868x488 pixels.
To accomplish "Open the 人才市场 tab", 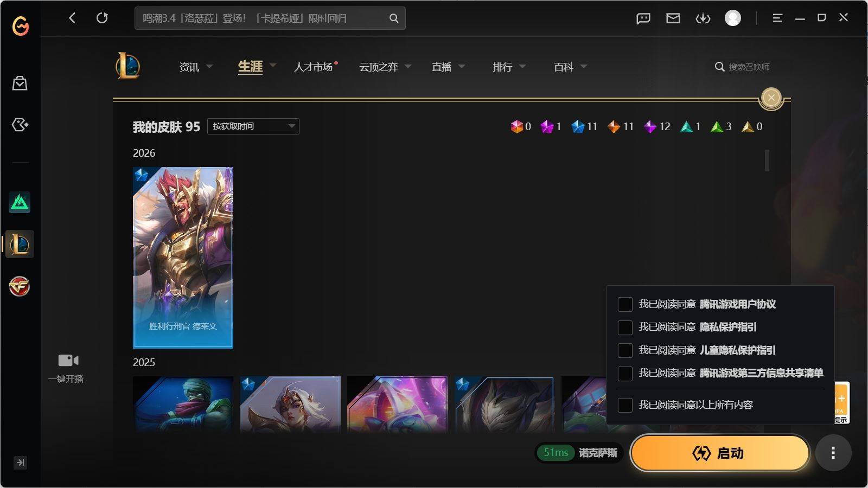I will coord(314,67).
